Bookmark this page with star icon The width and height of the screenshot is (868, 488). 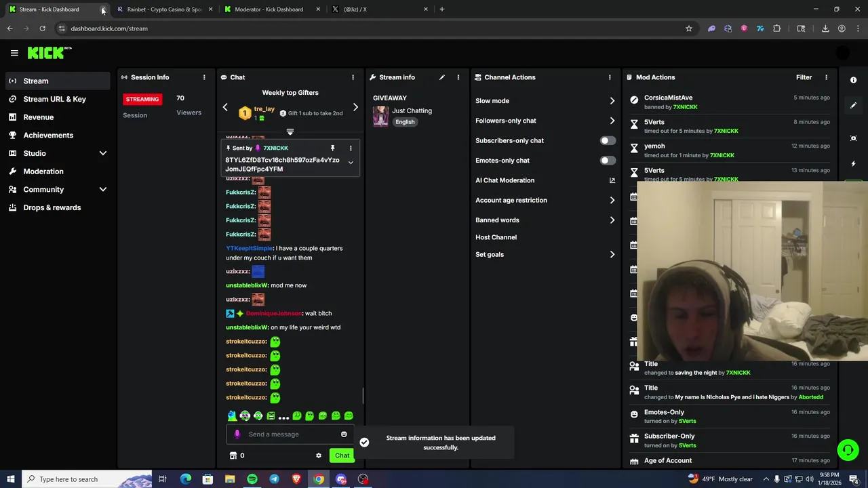689,28
